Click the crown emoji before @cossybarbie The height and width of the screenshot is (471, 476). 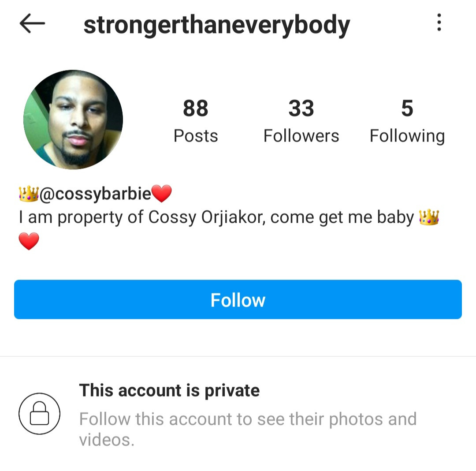[x=29, y=194]
